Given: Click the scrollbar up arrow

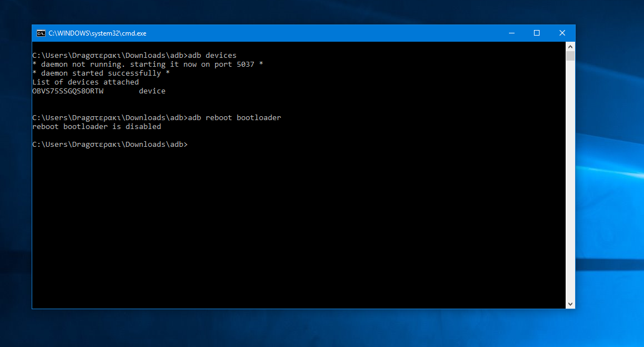Looking at the screenshot, I should [x=570, y=47].
